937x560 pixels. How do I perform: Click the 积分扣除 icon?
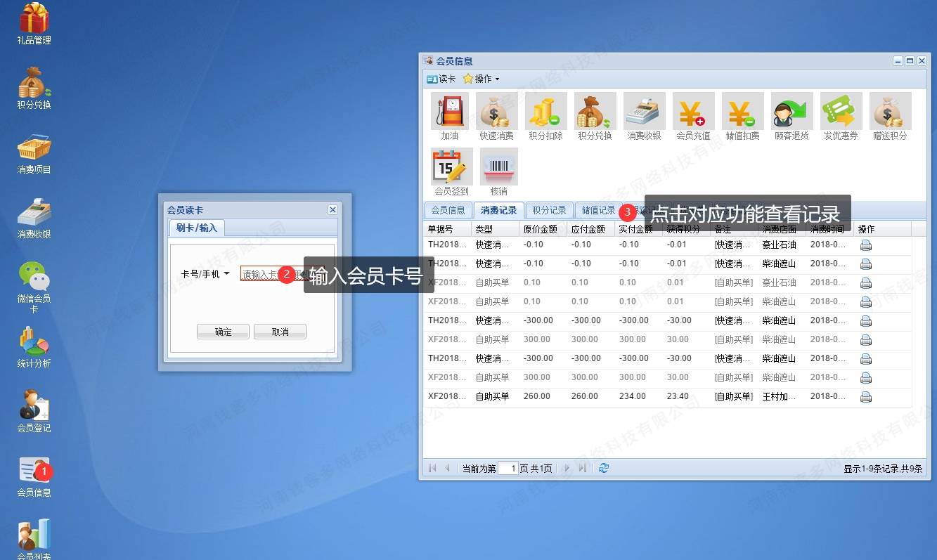coord(546,111)
